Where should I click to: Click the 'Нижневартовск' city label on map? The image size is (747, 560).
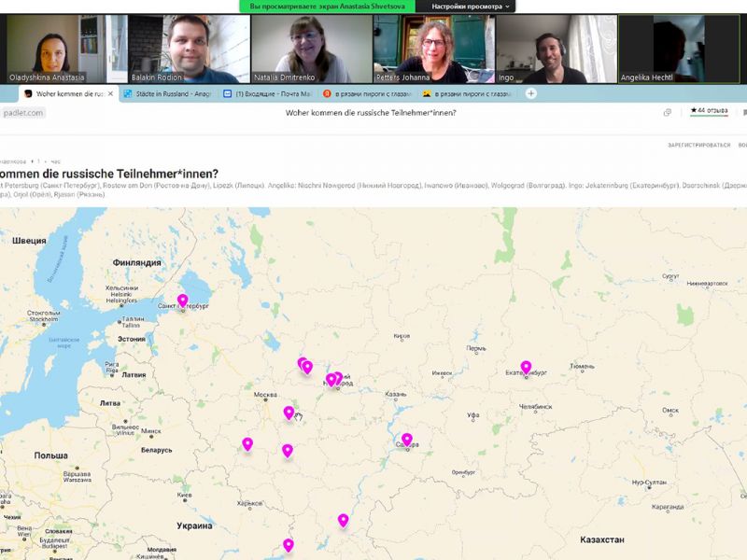click(x=707, y=284)
